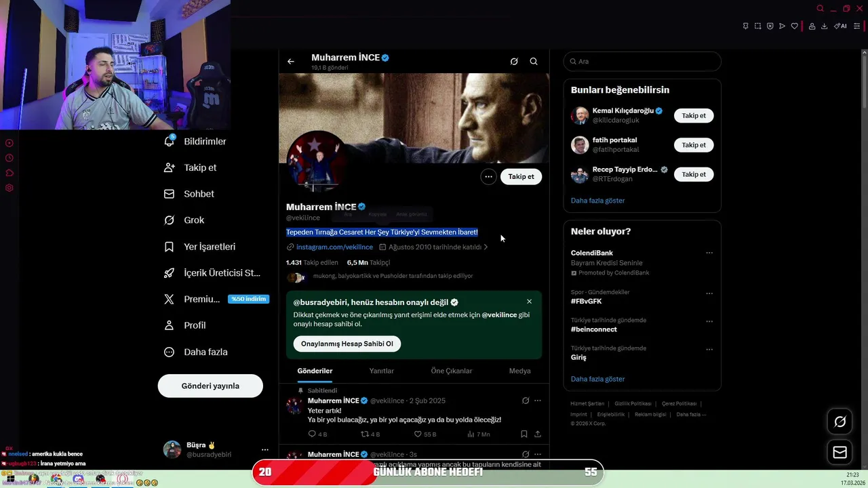Click Onaylanmış Hesap Sahibi Ol button
Viewport: 868px width, 488px height.
coord(347,344)
